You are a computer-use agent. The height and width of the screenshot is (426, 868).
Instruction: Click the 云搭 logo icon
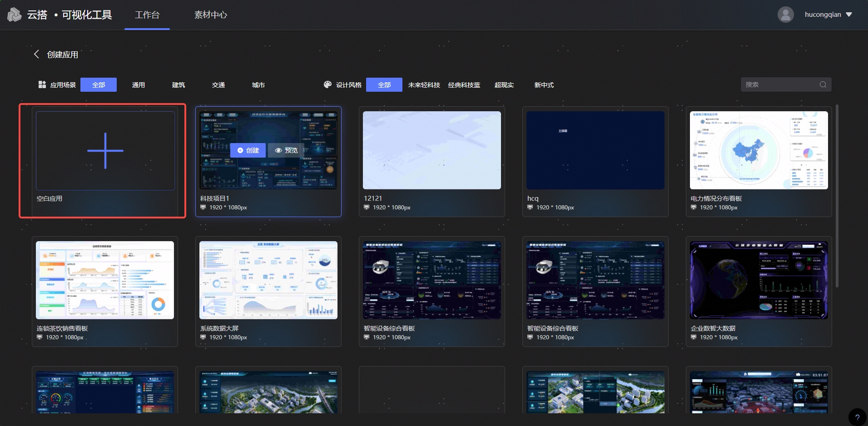point(15,15)
